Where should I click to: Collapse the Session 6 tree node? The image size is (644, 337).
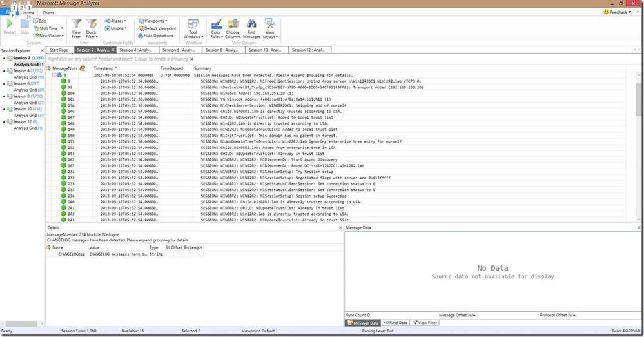pyautogui.click(x=4, y=83)
